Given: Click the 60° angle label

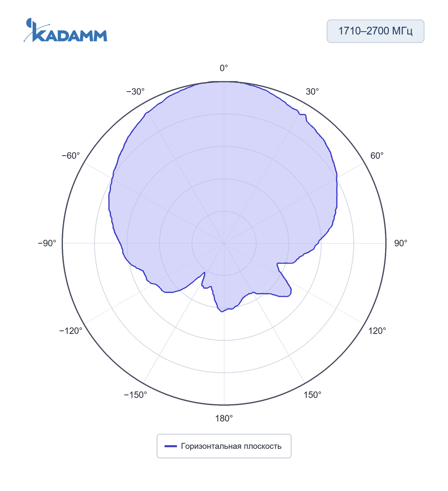Looking at the screenshot, I should pyautogui.click(x=377, y=156).
